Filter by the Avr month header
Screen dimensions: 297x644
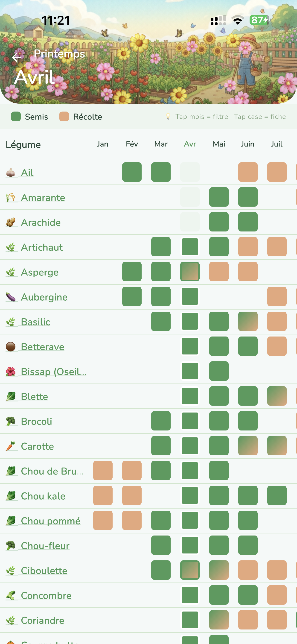pyautogui.click(x=190, y=144)
